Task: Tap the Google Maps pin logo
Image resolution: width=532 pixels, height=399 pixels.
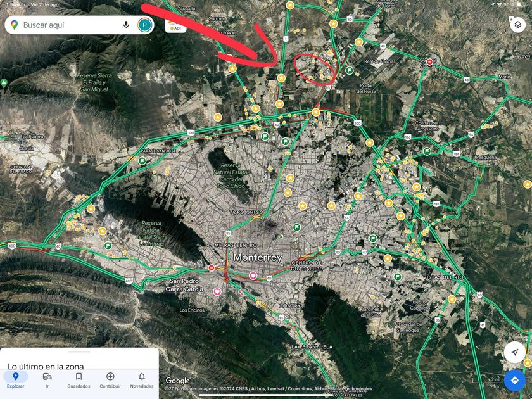Action: 14,25
